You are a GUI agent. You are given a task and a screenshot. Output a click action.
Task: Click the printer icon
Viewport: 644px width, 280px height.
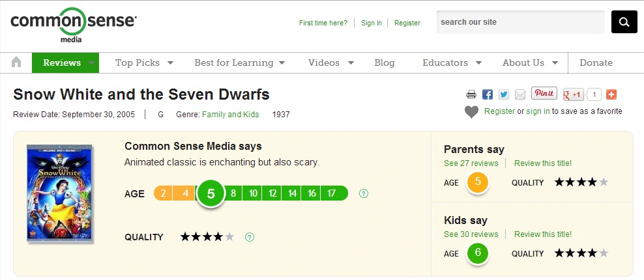[x=471, y=94]
